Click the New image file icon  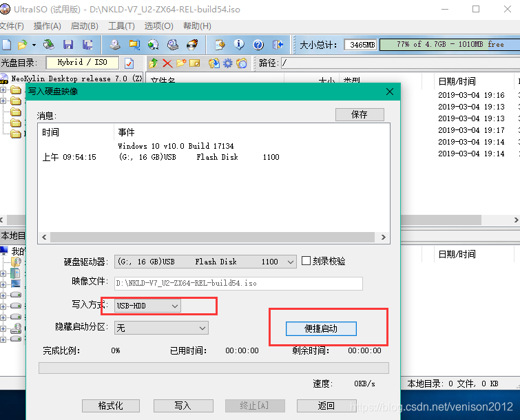7,45
